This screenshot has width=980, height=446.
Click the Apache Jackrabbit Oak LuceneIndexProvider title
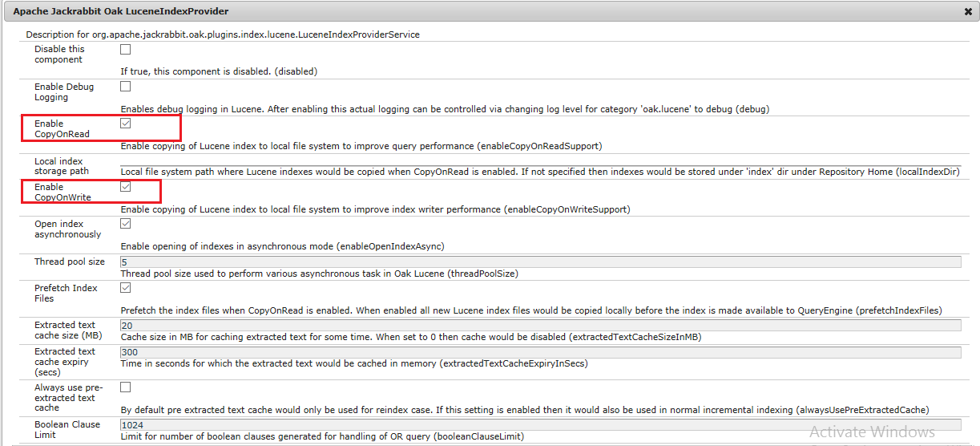pos(121,11)
